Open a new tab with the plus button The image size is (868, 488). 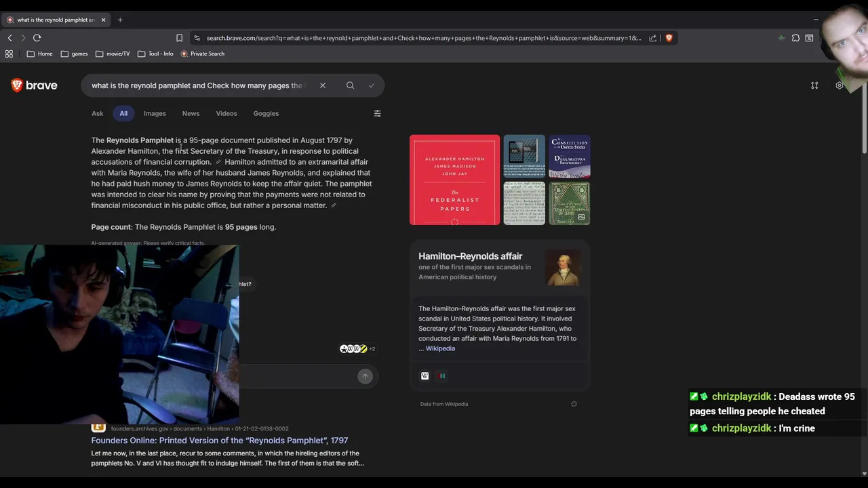pos(120,20)
